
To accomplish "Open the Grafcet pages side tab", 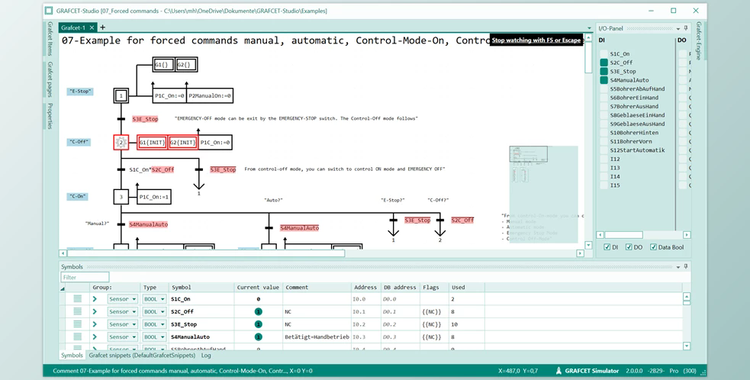I will point(50,79).
